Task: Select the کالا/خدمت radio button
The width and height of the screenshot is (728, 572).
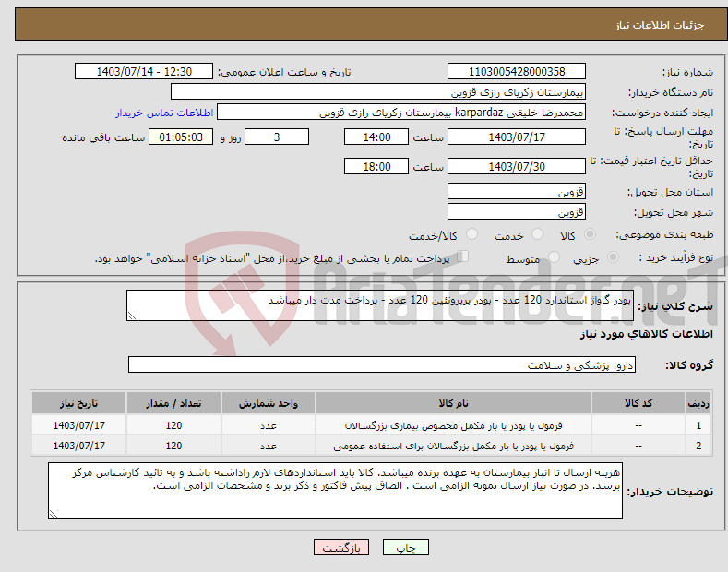Action: click(471, 234)
